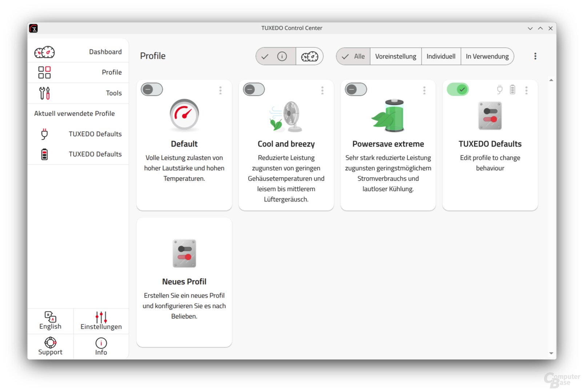Viewport: 584px width, 392px height.
Task: Click the 'Aktuell verwendete Profile' heading
Action: coord(74,114)
